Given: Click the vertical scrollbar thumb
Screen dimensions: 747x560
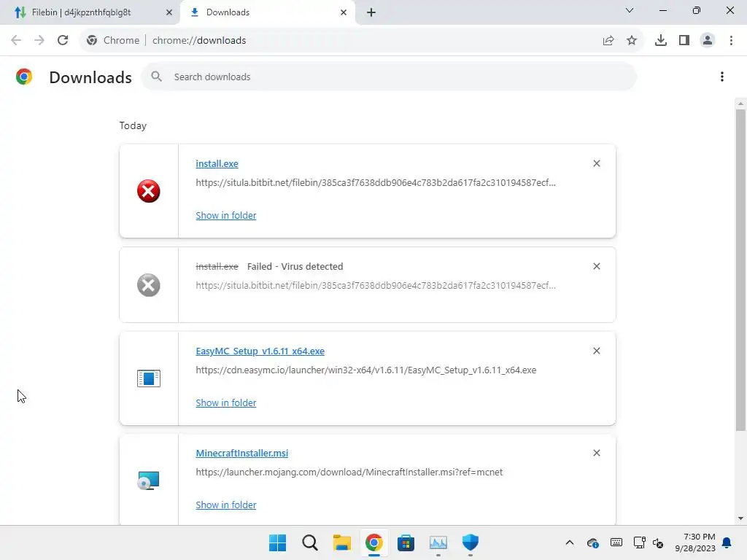Looking at the screenshot, I should click(x=740, y=270).
